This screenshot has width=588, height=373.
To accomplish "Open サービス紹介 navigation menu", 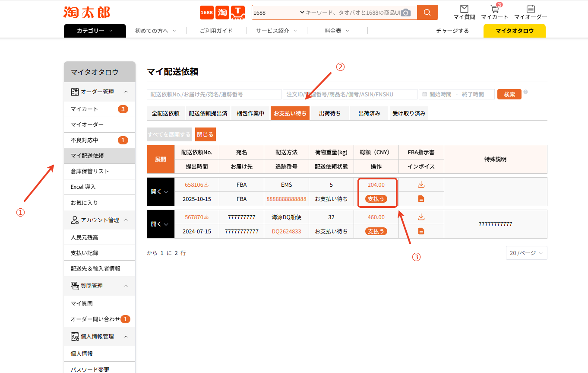I will (x=277, y=31).
